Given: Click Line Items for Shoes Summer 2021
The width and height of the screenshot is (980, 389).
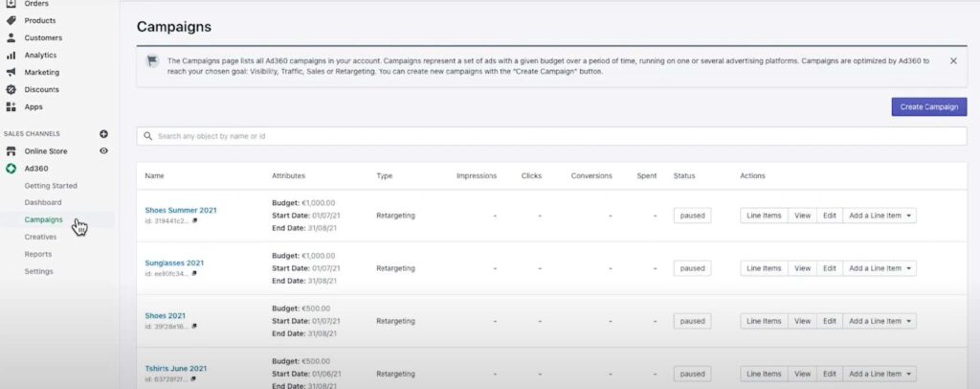Looking at the screenshot, I should click(x=764, y=216).
